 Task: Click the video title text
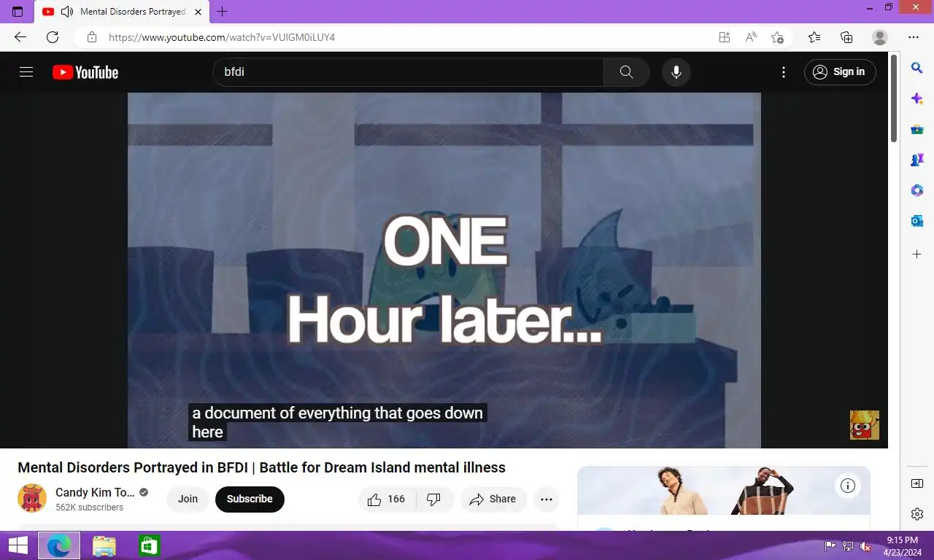pyautogui.click(x=261, y=467)
